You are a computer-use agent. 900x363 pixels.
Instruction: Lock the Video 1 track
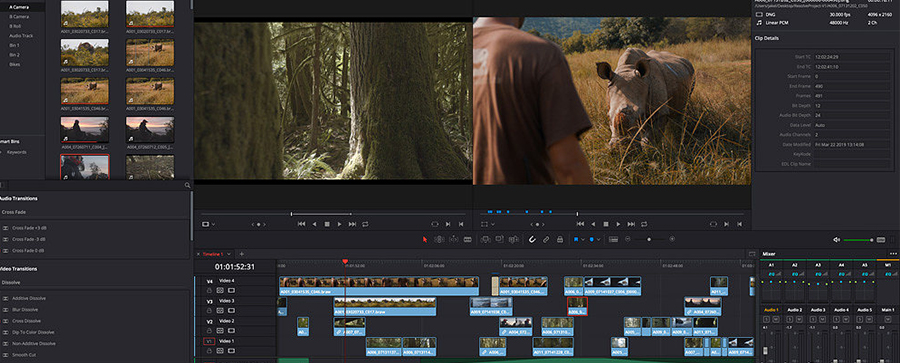click(x=210, y=351)
